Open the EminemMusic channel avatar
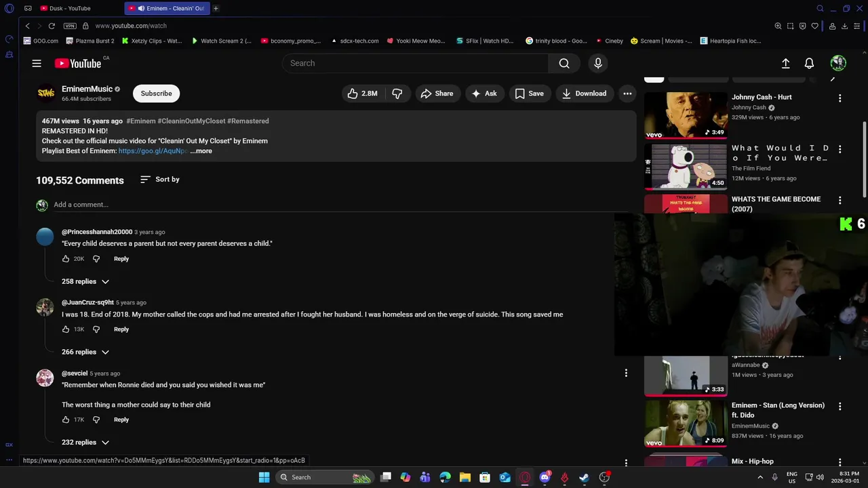The image size is (868, 488). pos(46,94)
